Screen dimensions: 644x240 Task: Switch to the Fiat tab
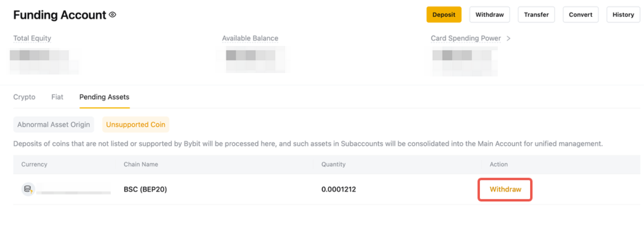(57, 97)
